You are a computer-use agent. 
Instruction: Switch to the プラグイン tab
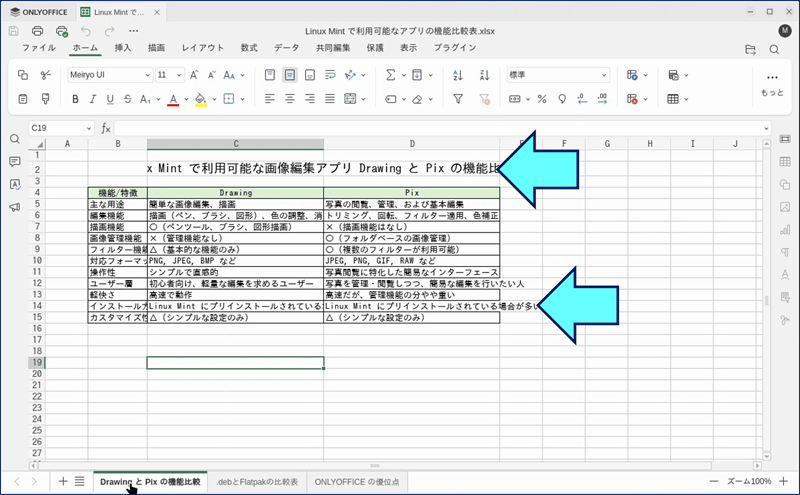coord(455,47)
